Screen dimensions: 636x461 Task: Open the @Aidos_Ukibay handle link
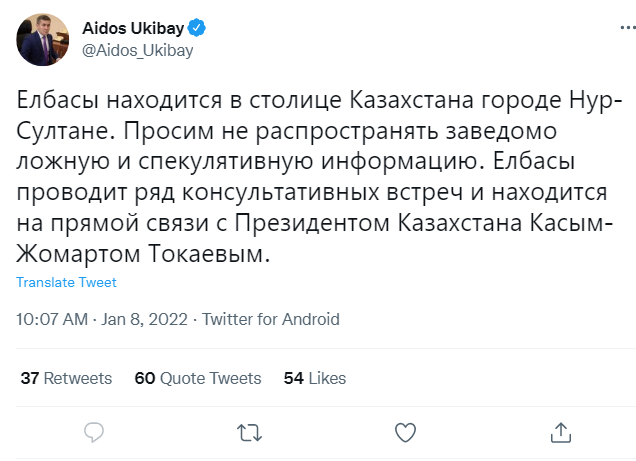(136, 51)
